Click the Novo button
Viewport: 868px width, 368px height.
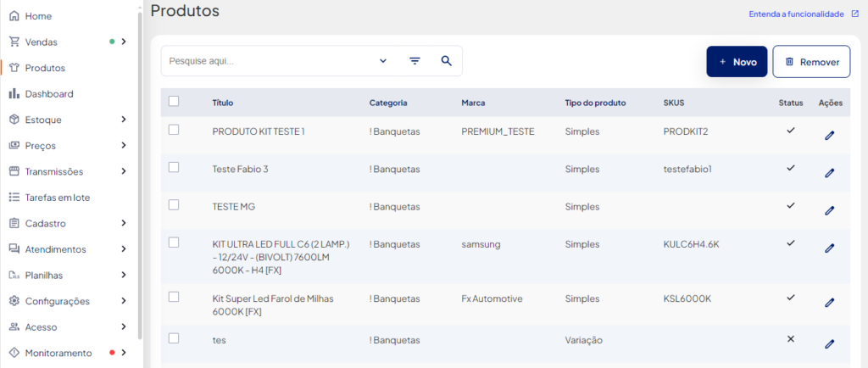coord(737,61)
